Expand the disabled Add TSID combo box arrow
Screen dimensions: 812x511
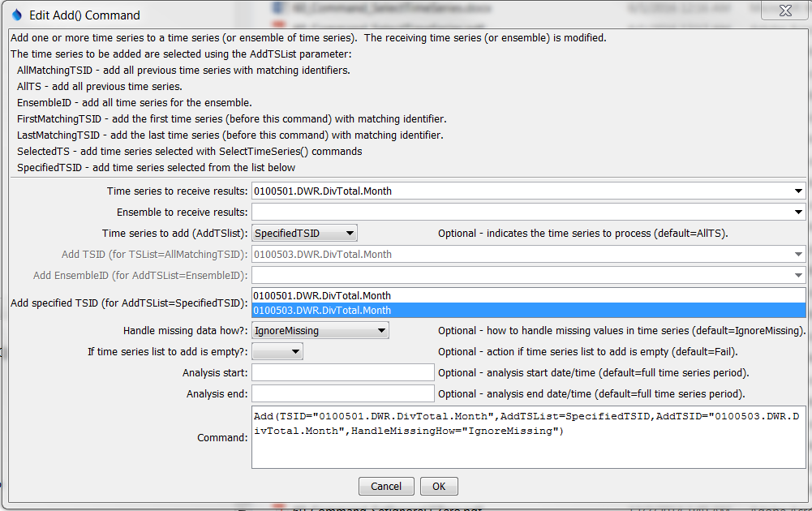tap(798, 254)
